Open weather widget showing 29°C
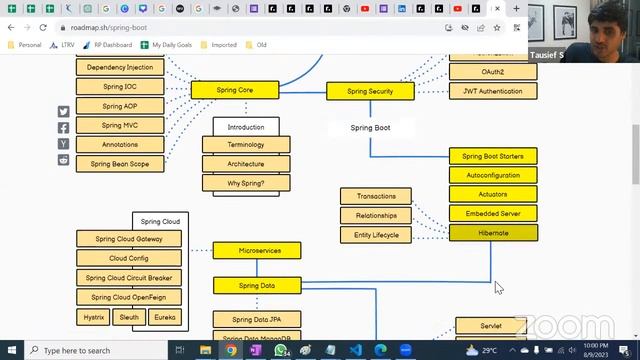The width and height of the screenshot is (640, 360). pyautogui.click(x=482, y=350)
